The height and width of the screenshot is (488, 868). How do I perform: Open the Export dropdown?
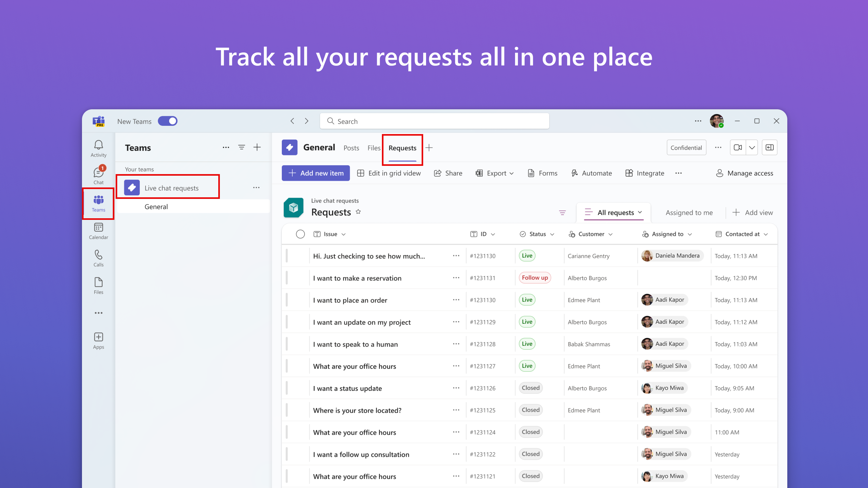pos(494,173)
